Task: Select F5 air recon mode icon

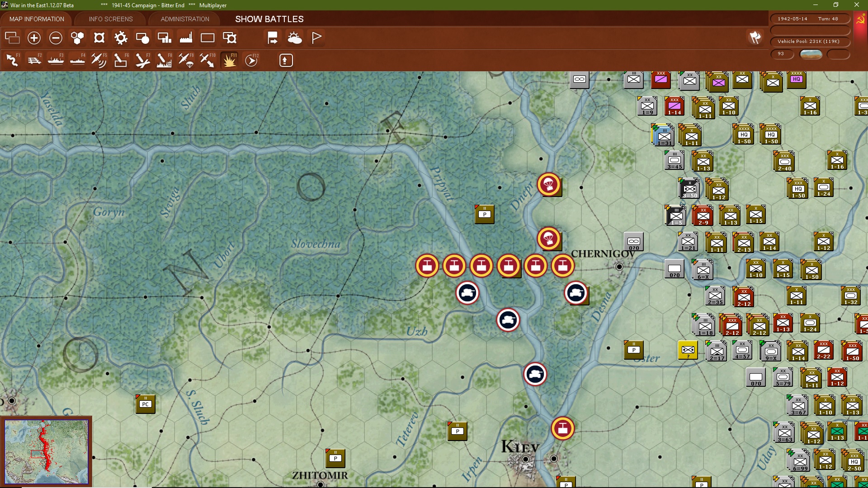Action: click(99, 60)
